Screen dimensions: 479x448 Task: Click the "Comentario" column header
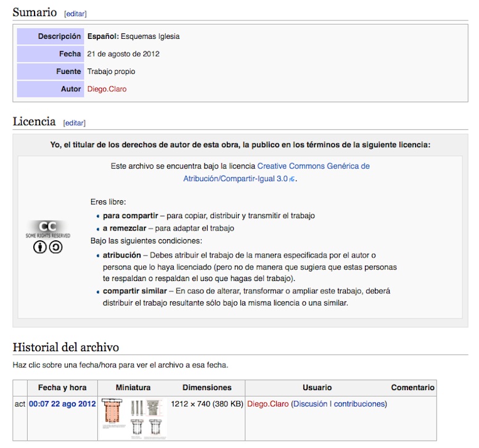[412, 388]
